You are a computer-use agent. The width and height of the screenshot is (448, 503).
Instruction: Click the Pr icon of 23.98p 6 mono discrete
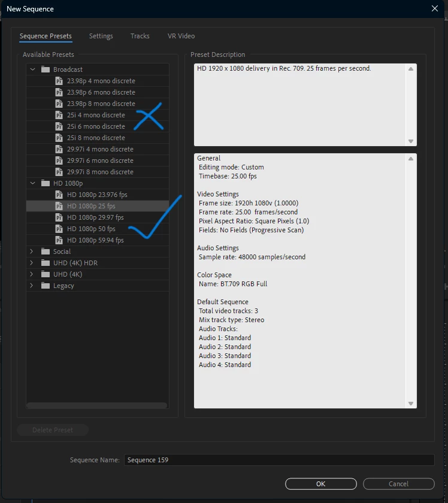(59, 92)
